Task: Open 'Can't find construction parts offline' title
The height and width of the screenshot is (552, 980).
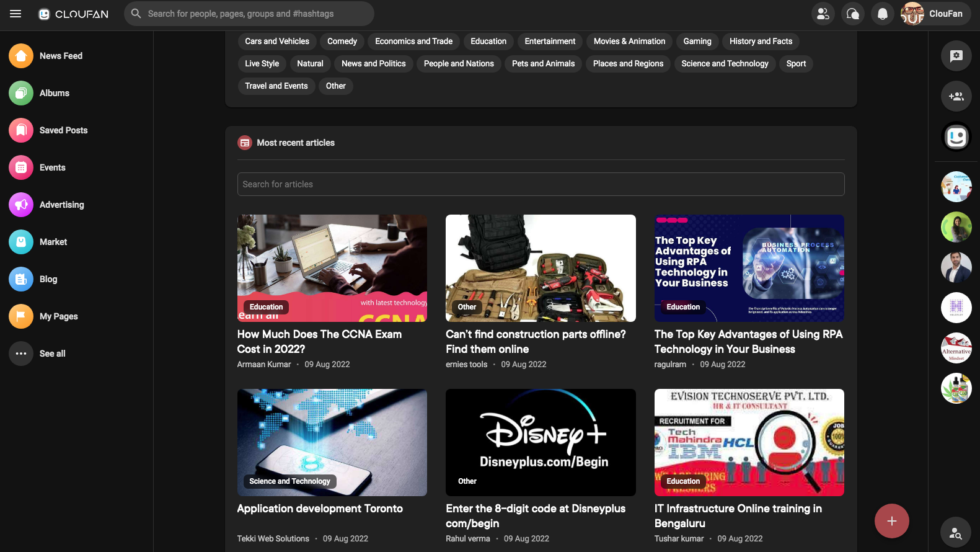Action: pos(536,342)
